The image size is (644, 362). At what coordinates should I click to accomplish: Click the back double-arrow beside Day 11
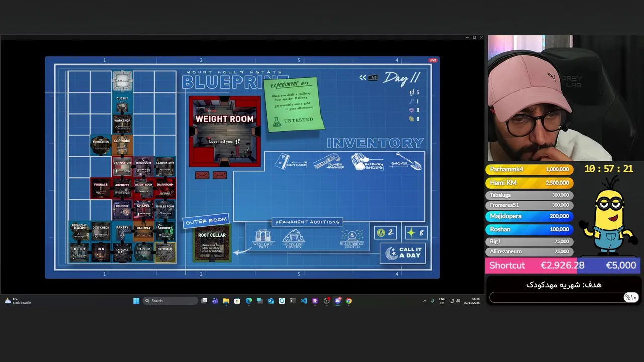363,77
